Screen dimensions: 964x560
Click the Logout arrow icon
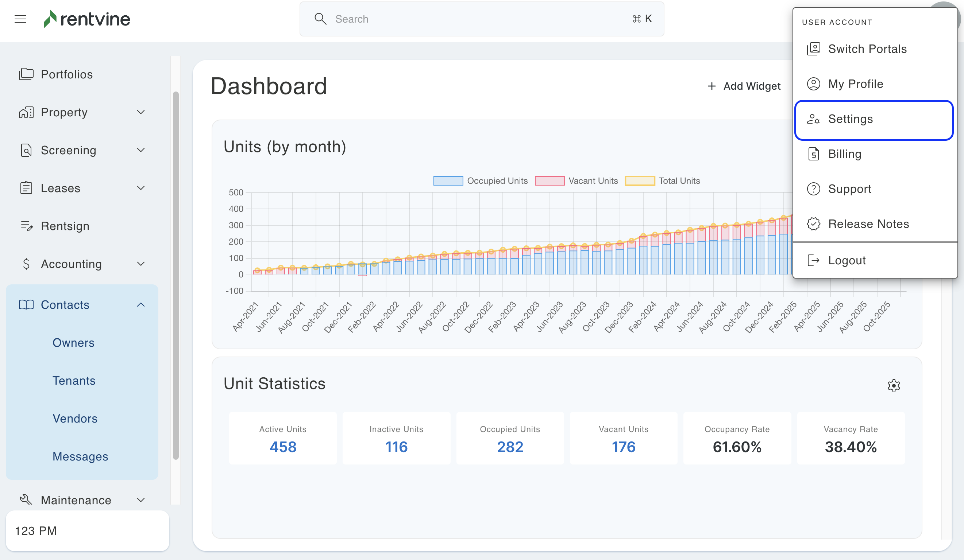[x=813, y=260]
